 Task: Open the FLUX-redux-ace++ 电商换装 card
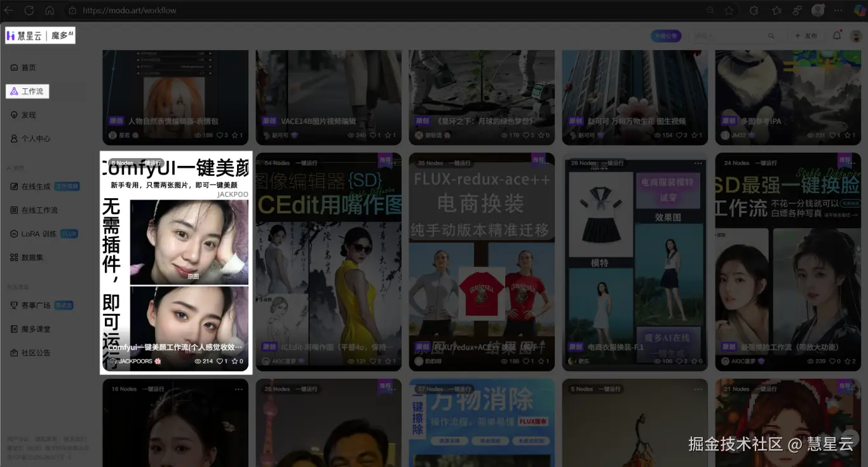[482, 262]
